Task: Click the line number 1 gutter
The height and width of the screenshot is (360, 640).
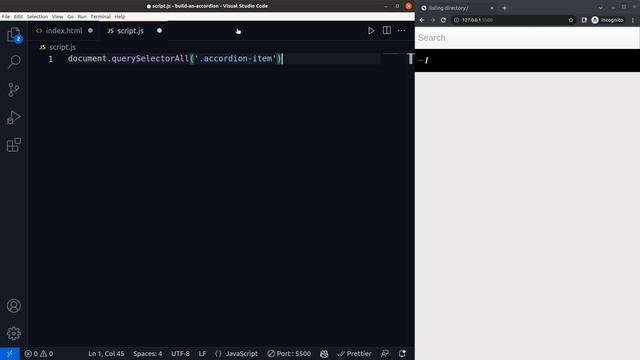Action: pos(51,59)
